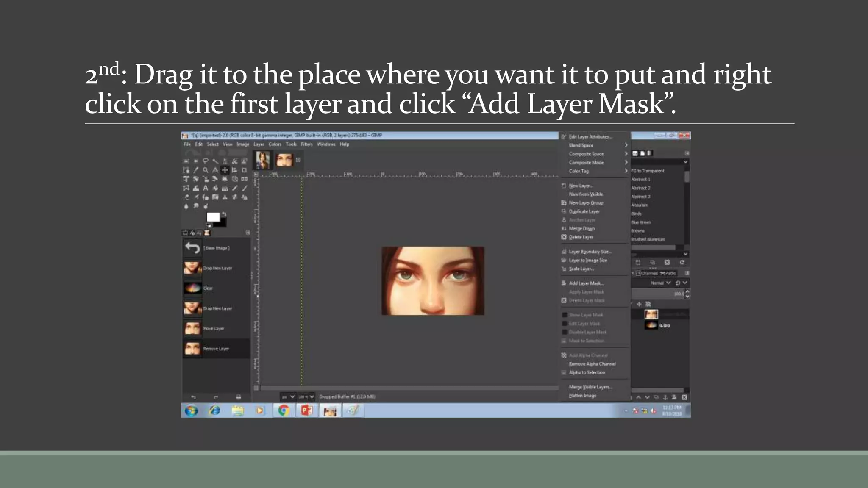Open the ruler unit dropdown in status bar
The width and height of the screenshot is (868, 488).
tap(288, 397)
